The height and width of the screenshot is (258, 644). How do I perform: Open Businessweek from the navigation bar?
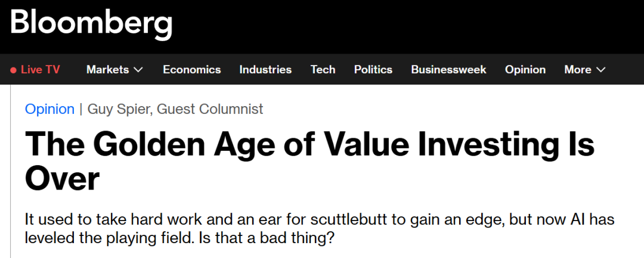pos(448,70)
